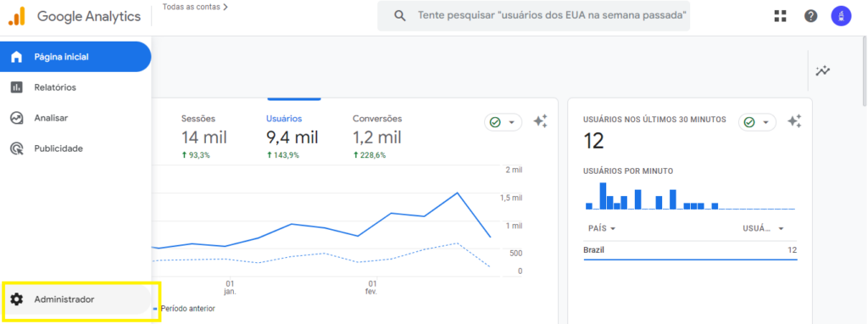Open the data quality dropdown on chart card
The image size is (868, 324).
click(504, 122)
